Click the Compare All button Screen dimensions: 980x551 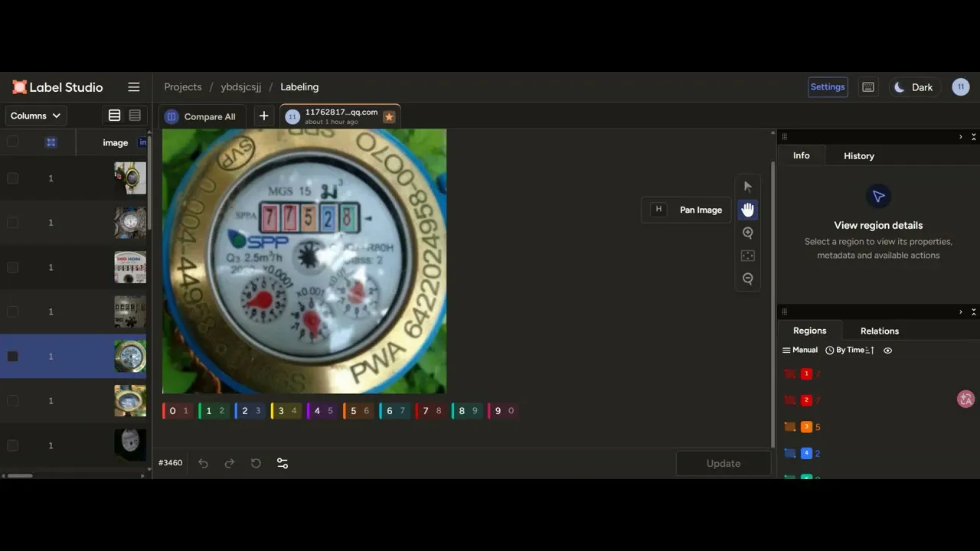[201, 116]
